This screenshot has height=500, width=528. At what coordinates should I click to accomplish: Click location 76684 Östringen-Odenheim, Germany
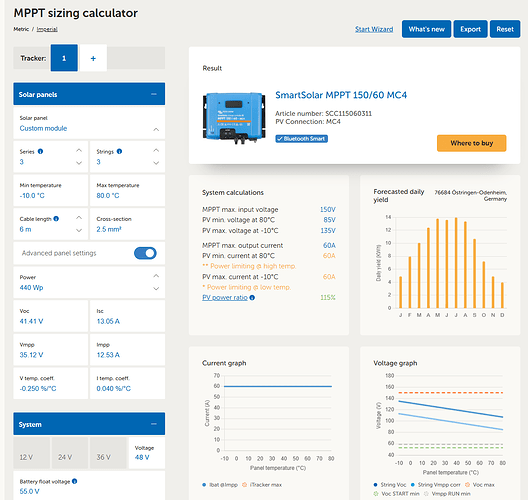tap(470, 196)
